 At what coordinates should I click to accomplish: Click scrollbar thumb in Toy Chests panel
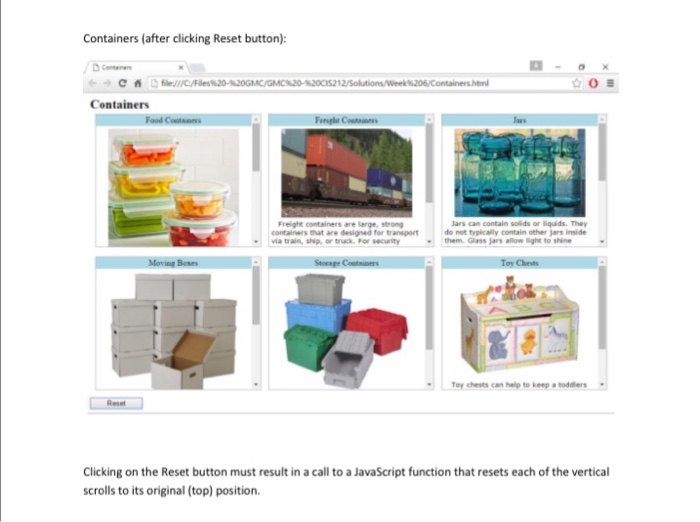pyautogui.click(x=602, y=308)
